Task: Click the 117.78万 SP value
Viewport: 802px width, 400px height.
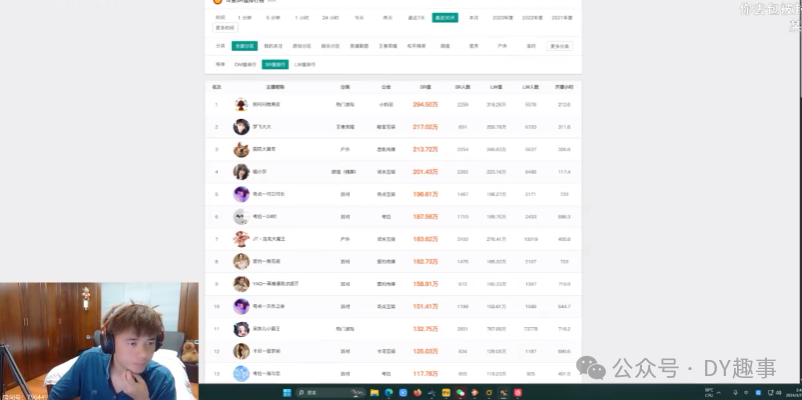Action: click(426, 374)
